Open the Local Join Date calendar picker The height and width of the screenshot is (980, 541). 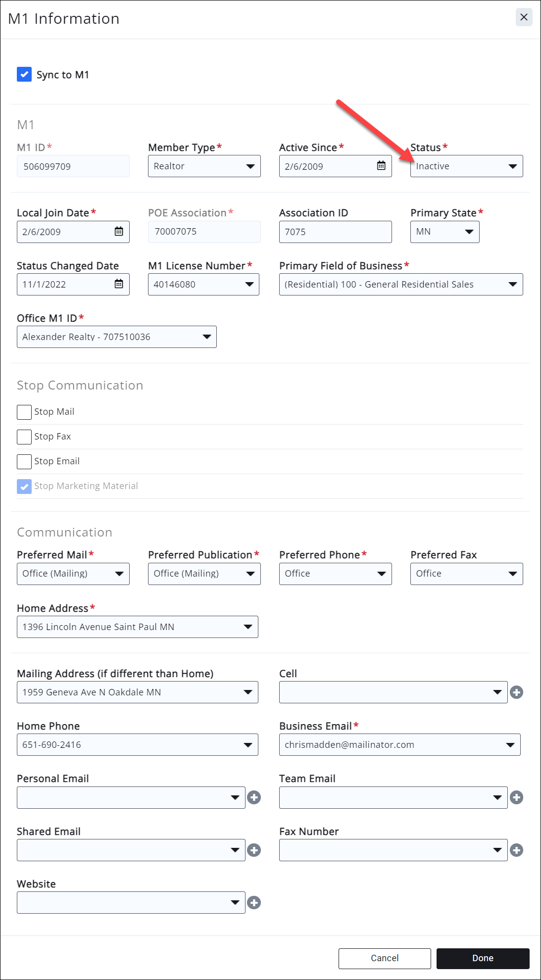coord(119,232)
